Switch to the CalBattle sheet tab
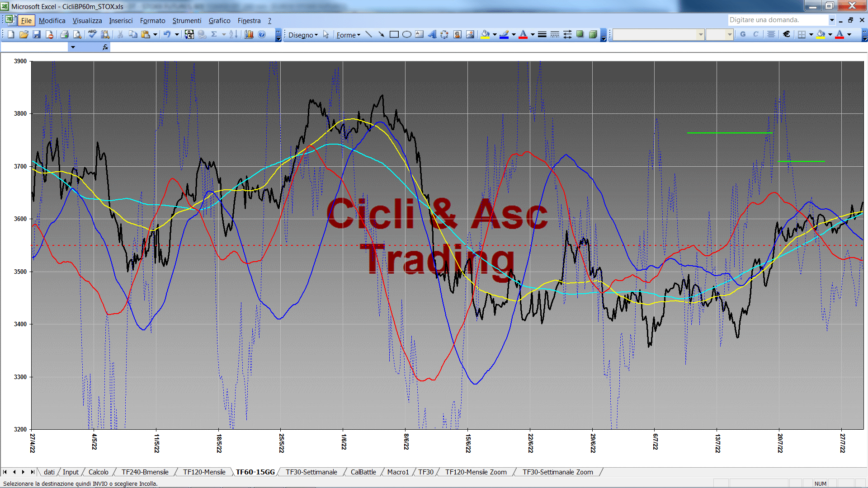 point(363,472)
